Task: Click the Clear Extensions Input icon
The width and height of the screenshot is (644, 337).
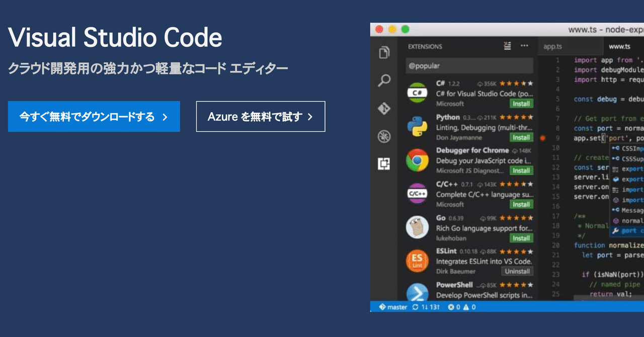Action: point(507,46)
